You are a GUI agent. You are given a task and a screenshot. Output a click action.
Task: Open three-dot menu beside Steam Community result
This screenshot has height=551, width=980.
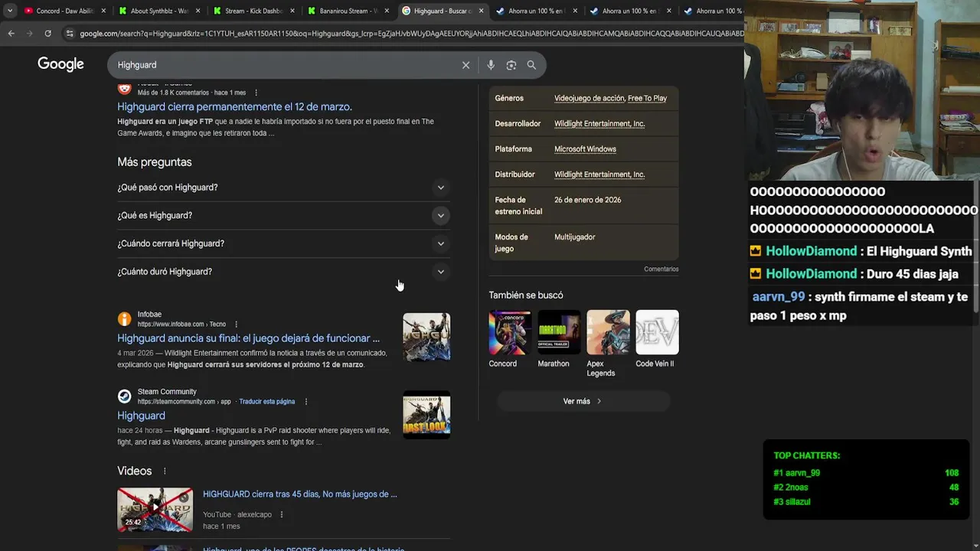point(305,402)
